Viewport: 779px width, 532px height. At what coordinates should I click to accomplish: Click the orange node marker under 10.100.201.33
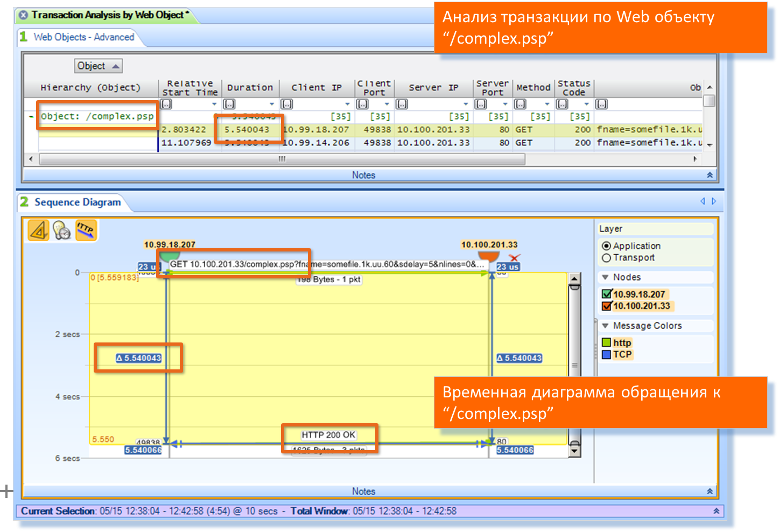[489, 256]
